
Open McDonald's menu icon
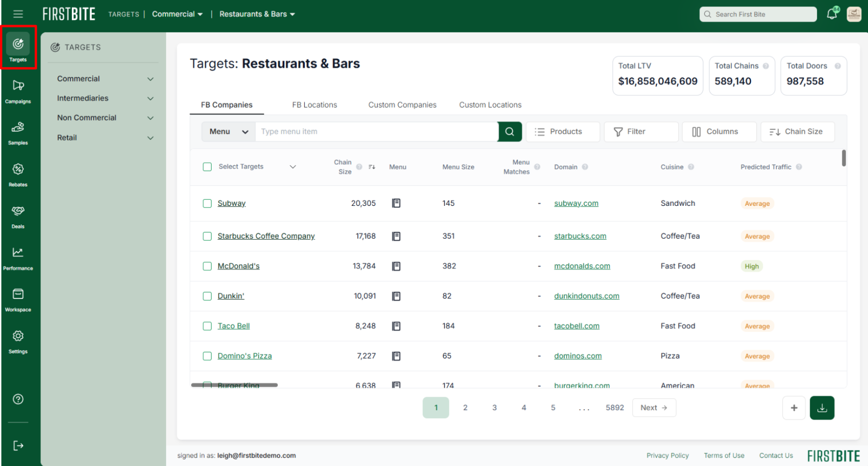(397, 266)
